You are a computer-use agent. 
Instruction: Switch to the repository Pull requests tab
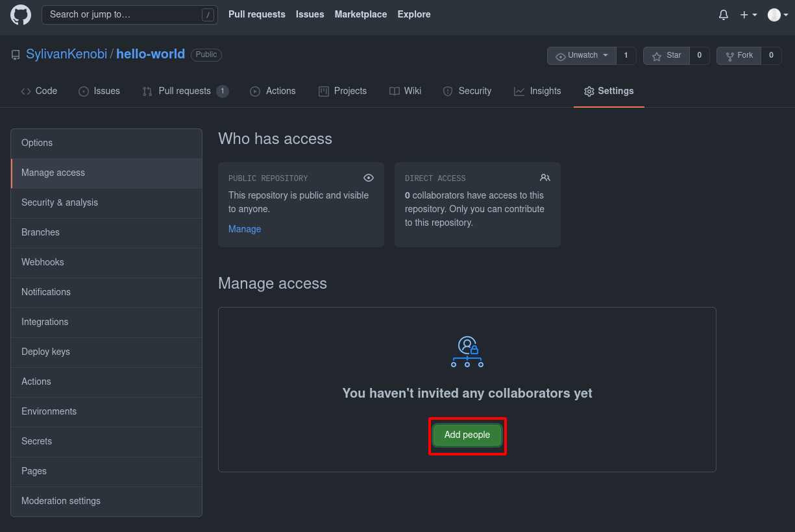coord(186,91)
